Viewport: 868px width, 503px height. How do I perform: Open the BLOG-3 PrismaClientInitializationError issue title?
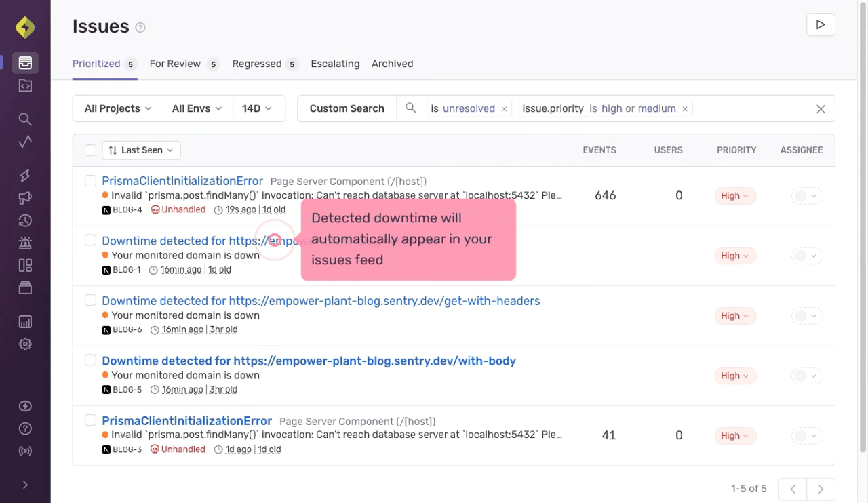click(186, 421)
